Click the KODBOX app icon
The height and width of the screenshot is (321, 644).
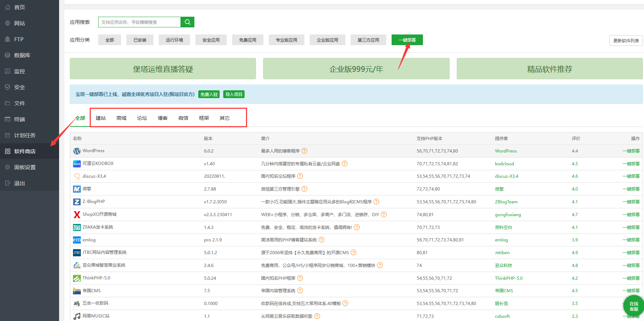tap(77, 164)
